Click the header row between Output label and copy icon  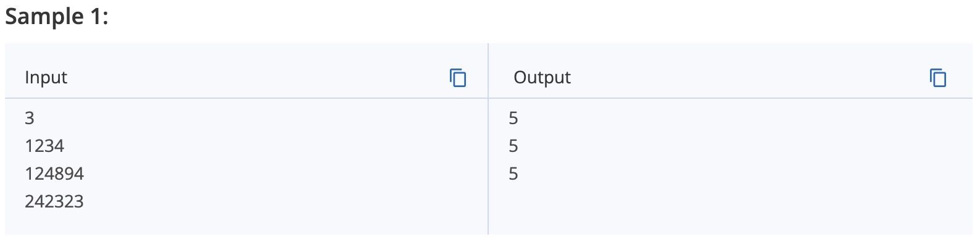[x=750, y=77]
